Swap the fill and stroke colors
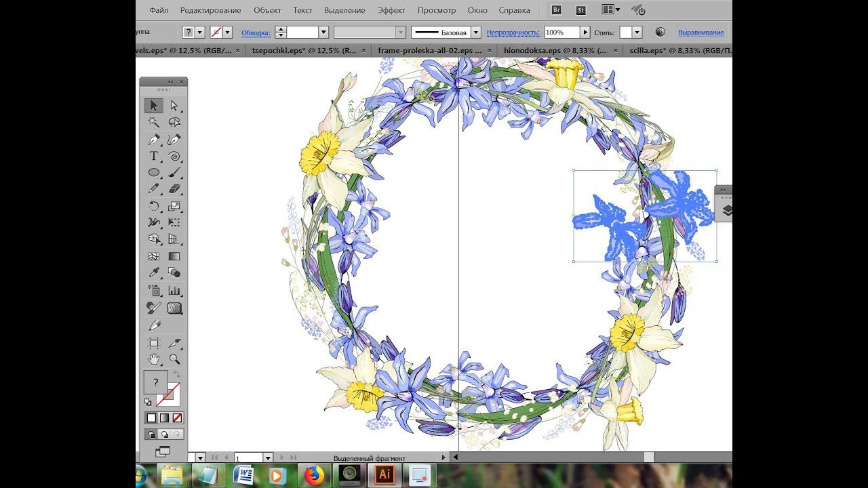 coord(177,374)
